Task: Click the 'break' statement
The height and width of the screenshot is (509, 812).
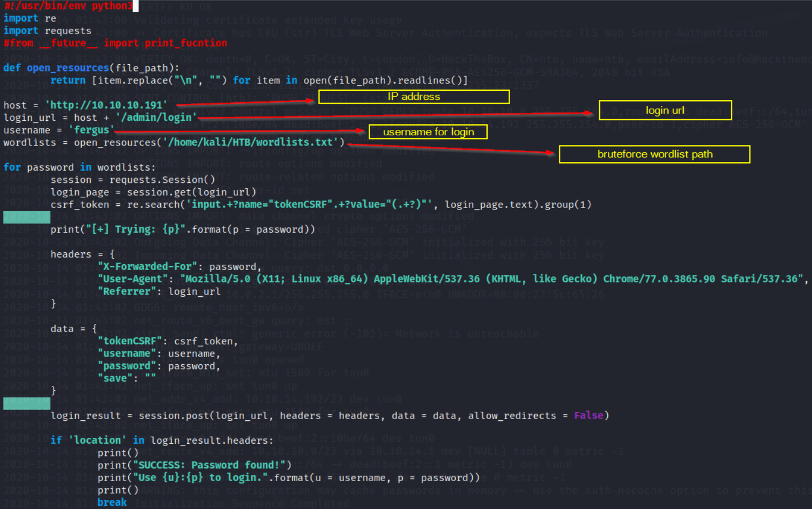Action: click(x=112, y=502)
